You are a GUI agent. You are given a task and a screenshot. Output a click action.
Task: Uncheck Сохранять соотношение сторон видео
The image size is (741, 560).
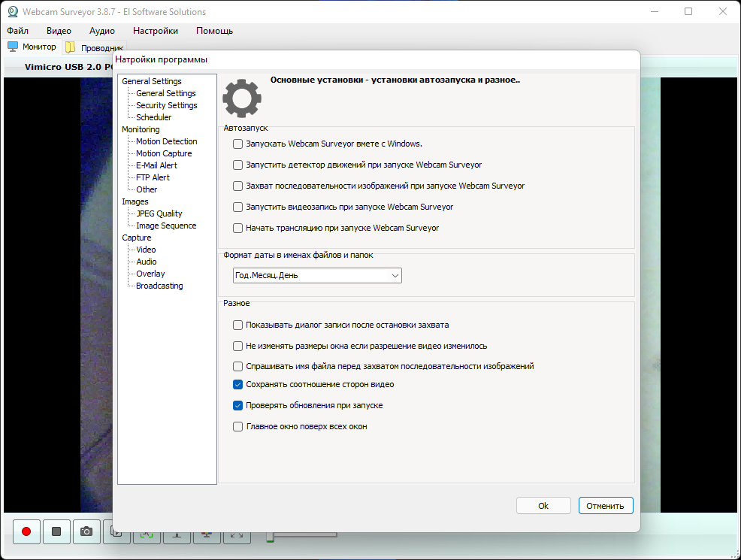(238, 384)
